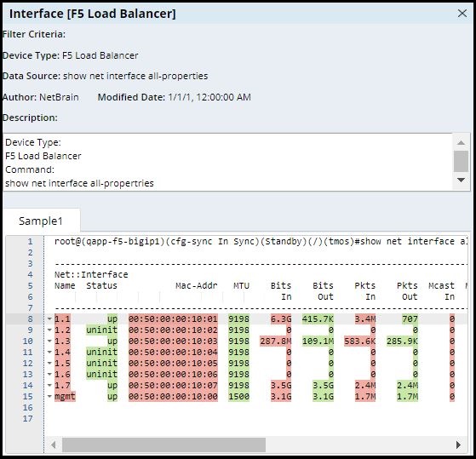Click MAC address 00:50:00:00:10:06
Screen dimensions: 476x459
pyautogui.click(x=173, y=375)
